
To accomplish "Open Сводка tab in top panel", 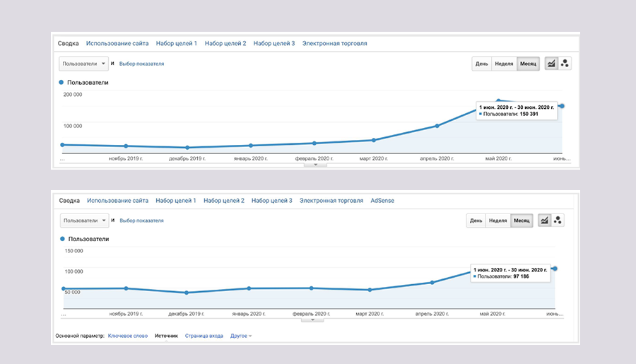I will [68, 43].
